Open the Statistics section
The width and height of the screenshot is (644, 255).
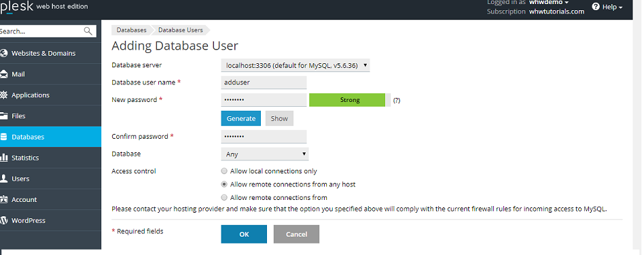[25, 158]
